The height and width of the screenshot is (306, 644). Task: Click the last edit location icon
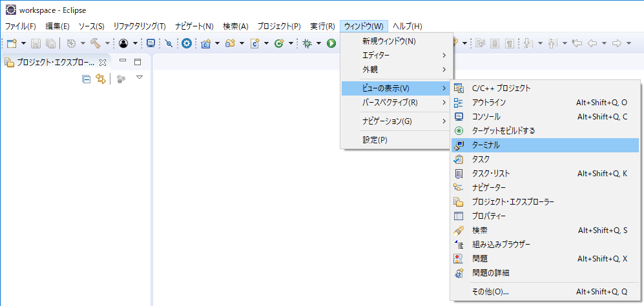pos(577,43)
